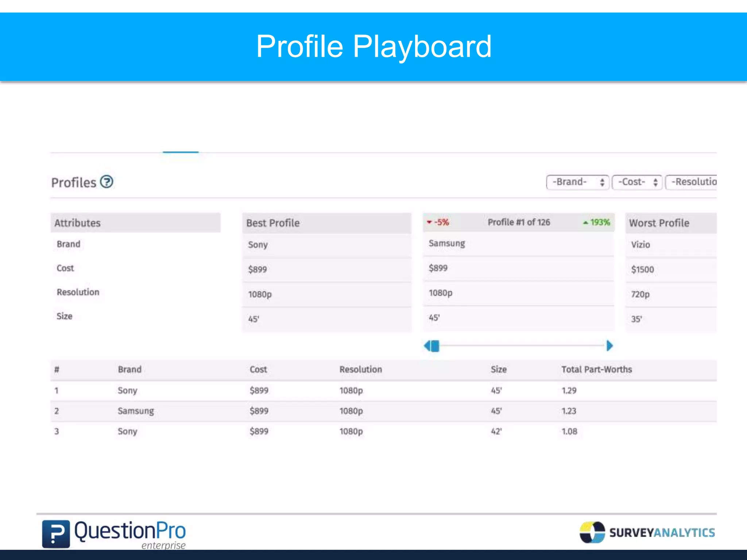Click $899 in the Best Profile column

pyautogui.click(x=258, y=269)
